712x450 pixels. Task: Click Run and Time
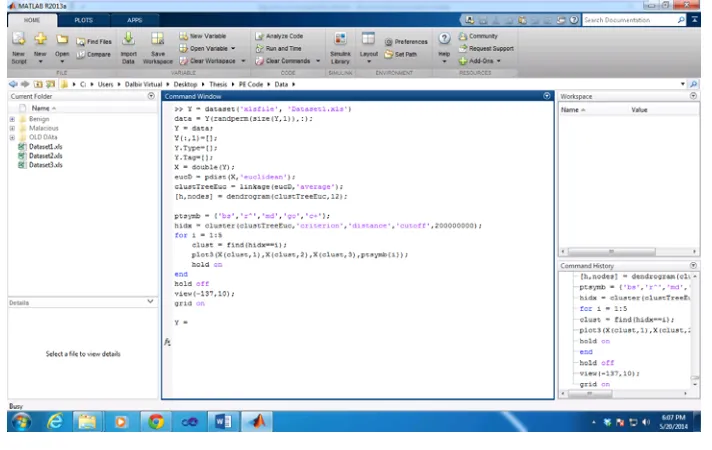278,48
